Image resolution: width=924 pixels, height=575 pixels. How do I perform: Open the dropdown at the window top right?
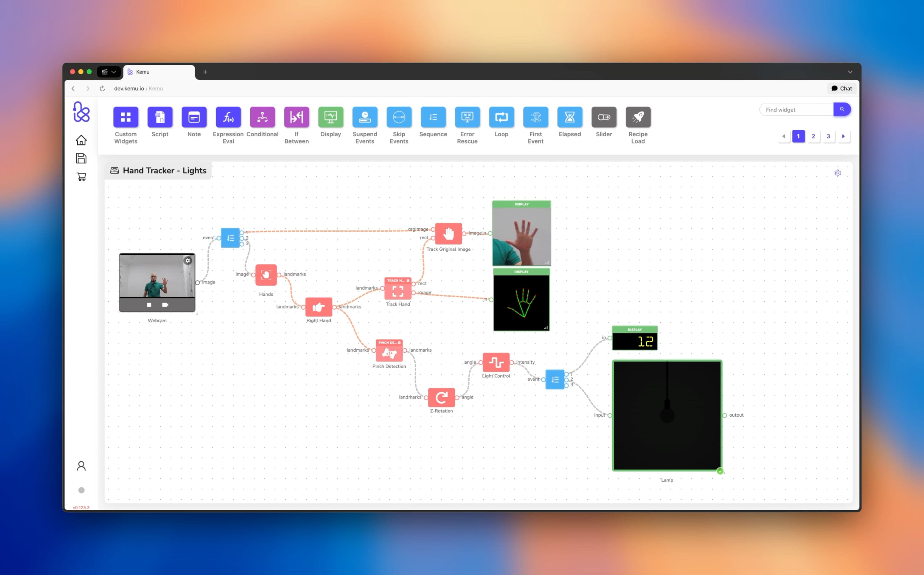tap(850, 72)
